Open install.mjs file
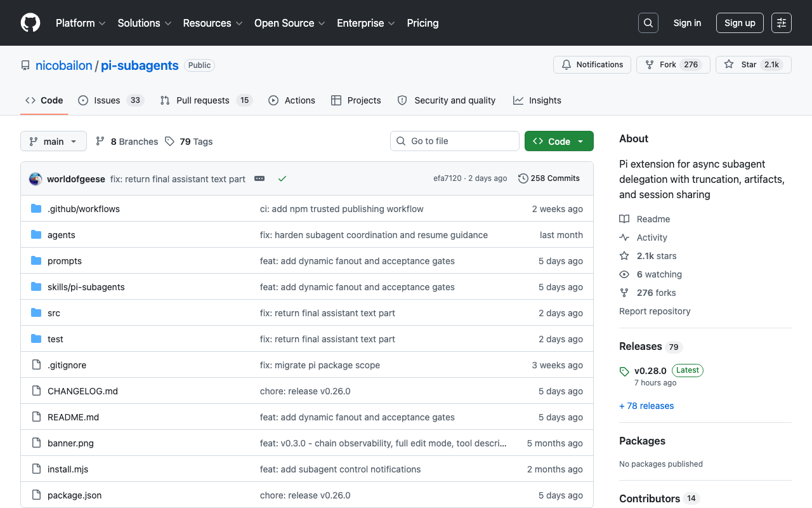Image resolution: width=812 pixels, height=508 pixels. click(x=68, y=469)
